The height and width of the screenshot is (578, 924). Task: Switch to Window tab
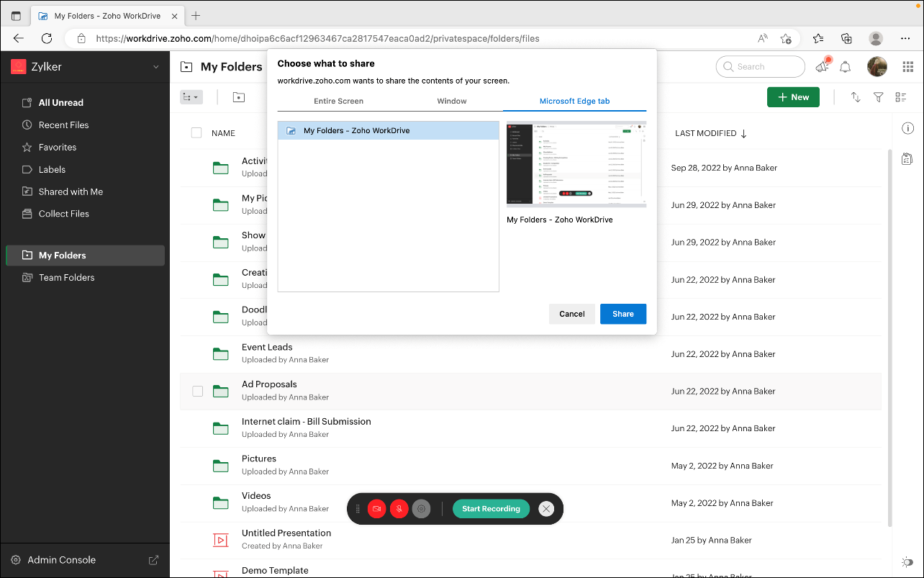[x=452, y=101]
